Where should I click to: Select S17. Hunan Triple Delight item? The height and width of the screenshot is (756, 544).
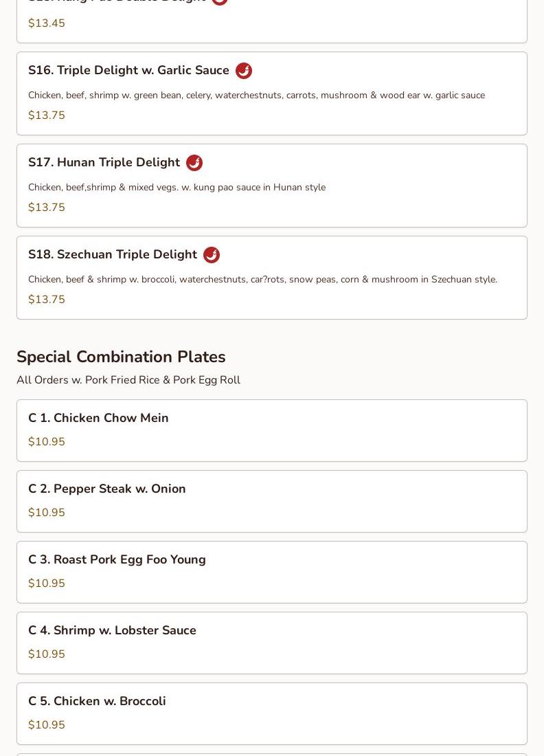coord(104,163)
